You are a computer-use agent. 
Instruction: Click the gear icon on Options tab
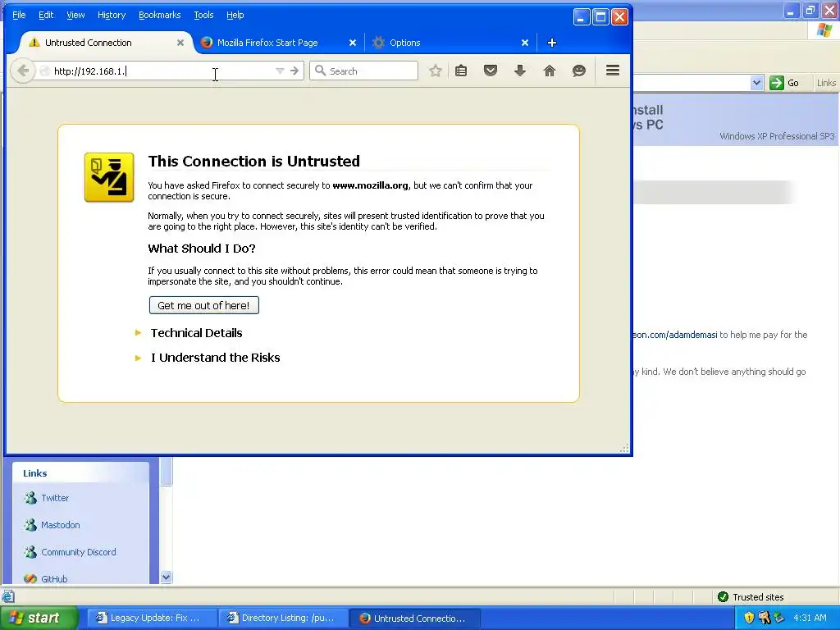[378, 43]
